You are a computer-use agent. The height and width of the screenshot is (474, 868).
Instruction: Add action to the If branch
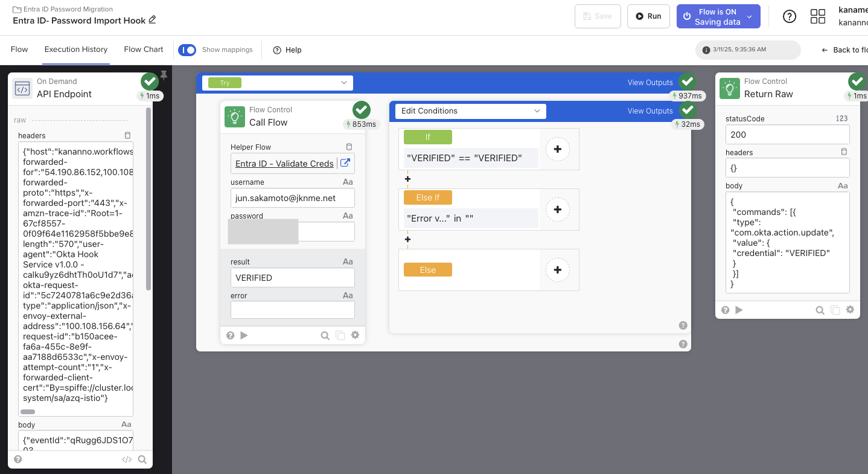tap(557, 149)
